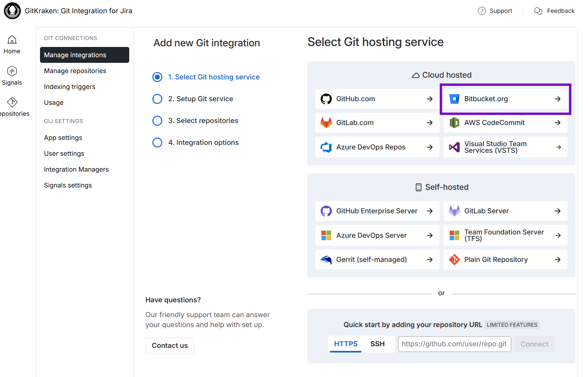Click the arrow next to GitLab Server

(557, 211)
